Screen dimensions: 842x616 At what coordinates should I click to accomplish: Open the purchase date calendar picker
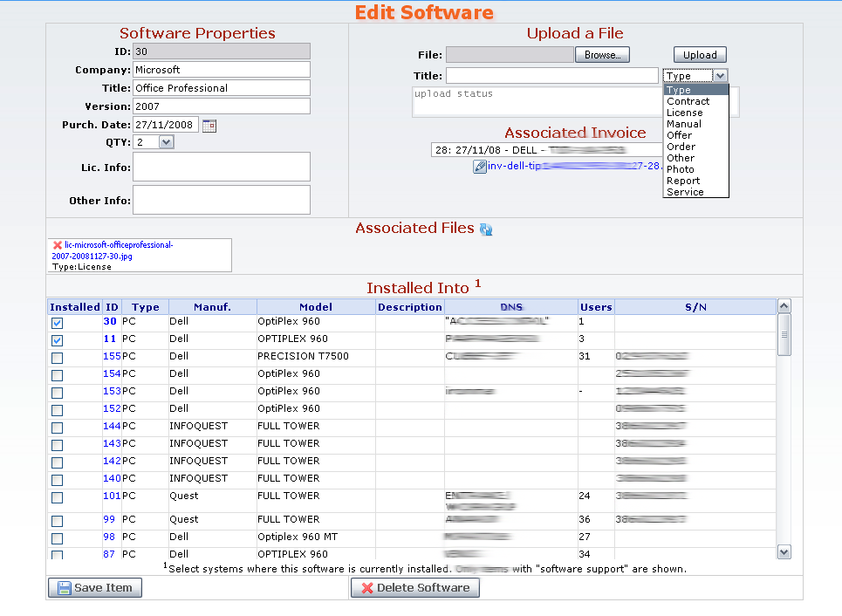(x=209, y=126)
